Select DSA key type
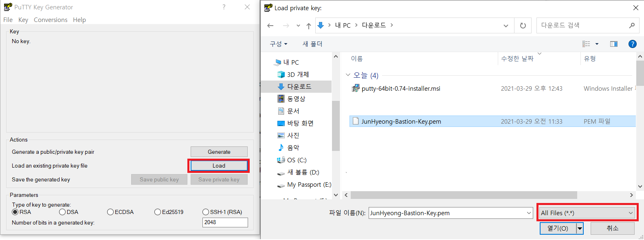 (62, 212)
